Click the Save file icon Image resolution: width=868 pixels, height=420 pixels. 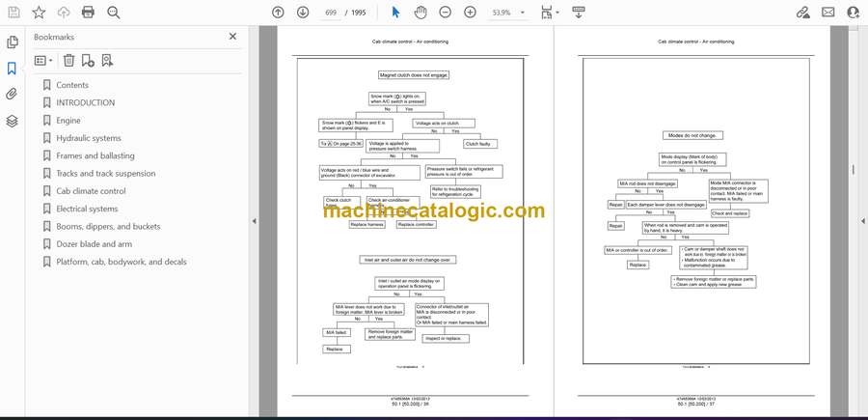14,13
